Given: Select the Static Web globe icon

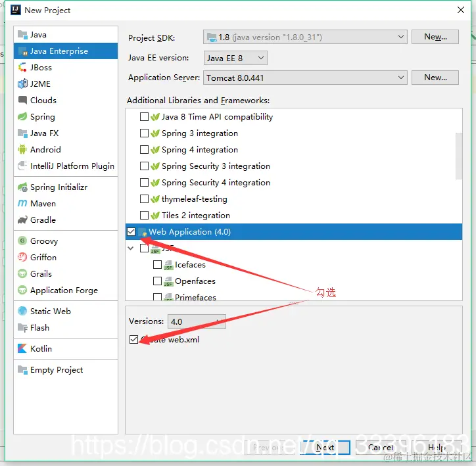Looking at the screenshot, I should pyautogui.click(x=22, y=311).
